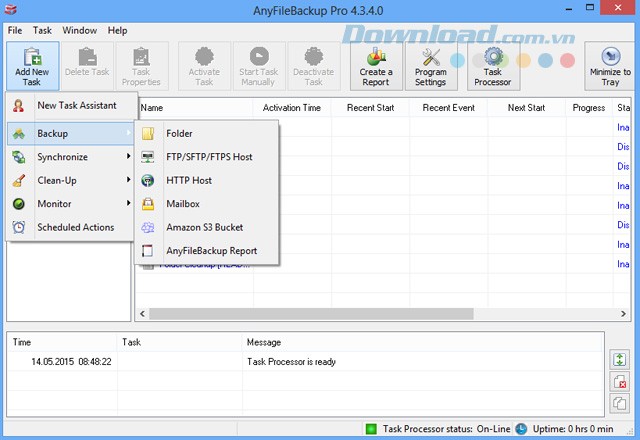The height and width of the screenshot is (440, 640).
Task: Click the scroll left arrow of task list
Action: click(142, 314)
